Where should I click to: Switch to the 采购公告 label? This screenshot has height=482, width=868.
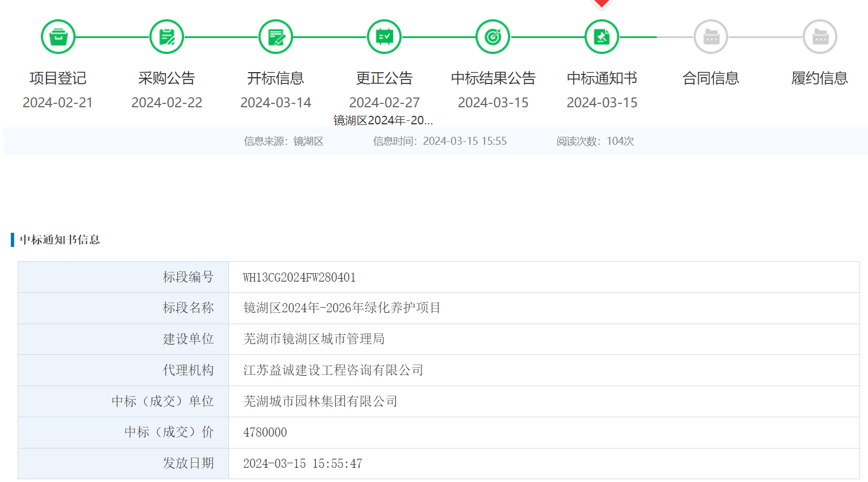click(x=166, y=78)
